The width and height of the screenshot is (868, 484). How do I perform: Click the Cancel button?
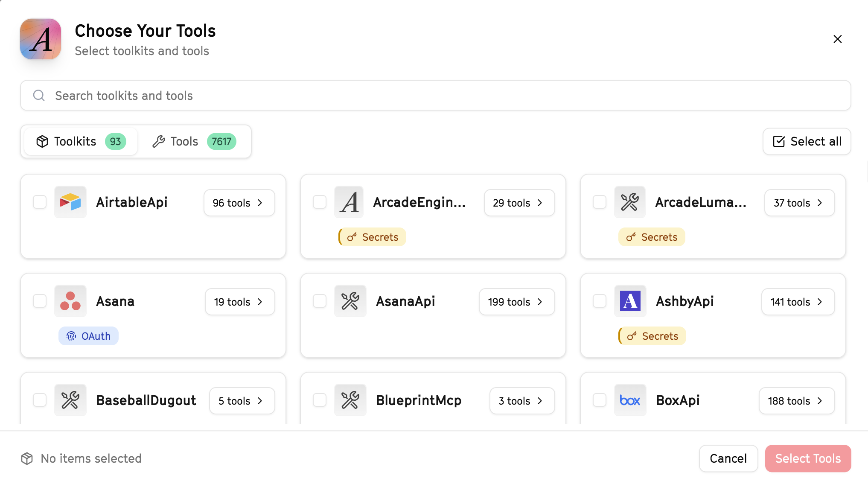728,458
